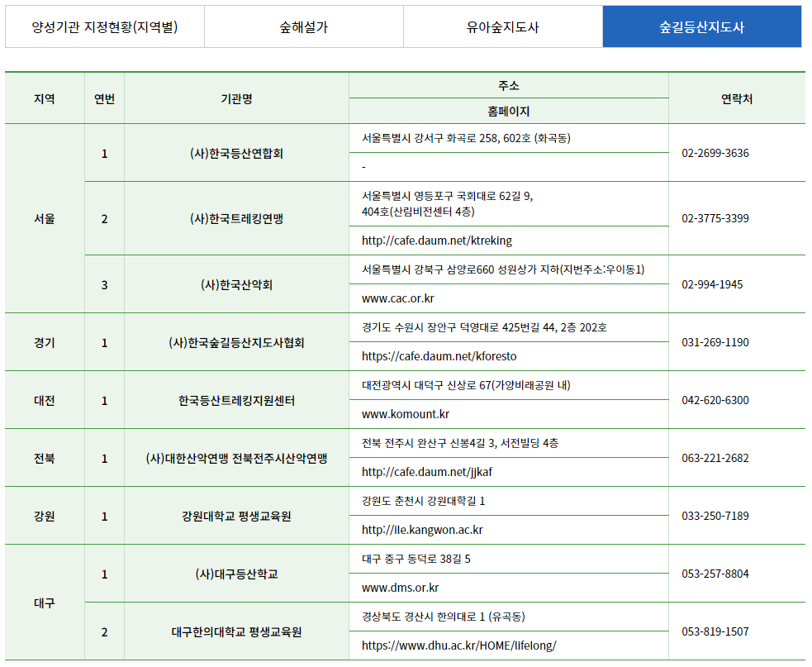Click address 전북 전주시 완산구 신봉4길 3

460,444
